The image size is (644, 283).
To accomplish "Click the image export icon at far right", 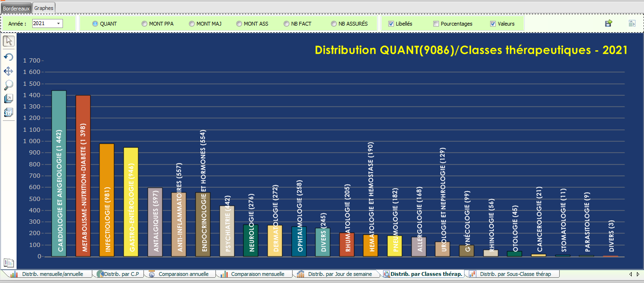I will tap(632, 23).
